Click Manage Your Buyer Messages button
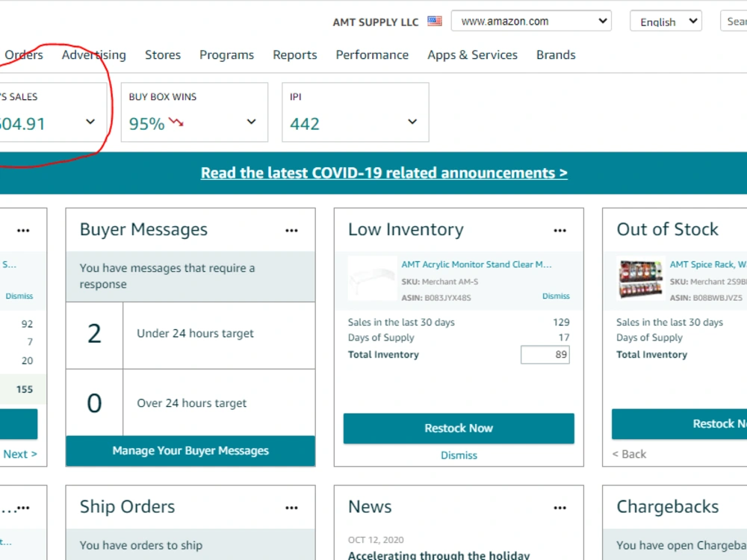The image size is (747, 560). pos(190,450)
